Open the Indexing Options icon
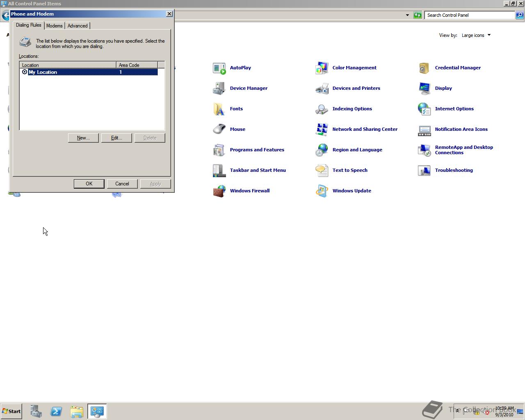The height and width of the screenshot is (420, 525). coord(322,109)
